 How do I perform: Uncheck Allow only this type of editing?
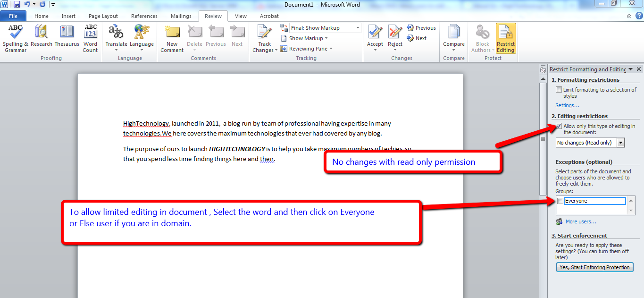tap(559, 126)
